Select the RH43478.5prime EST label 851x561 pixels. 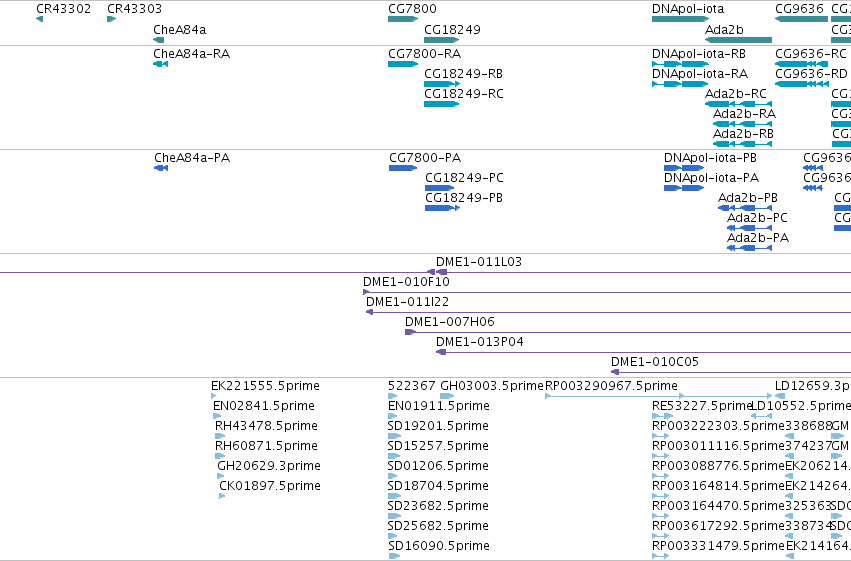click(266, 426)
